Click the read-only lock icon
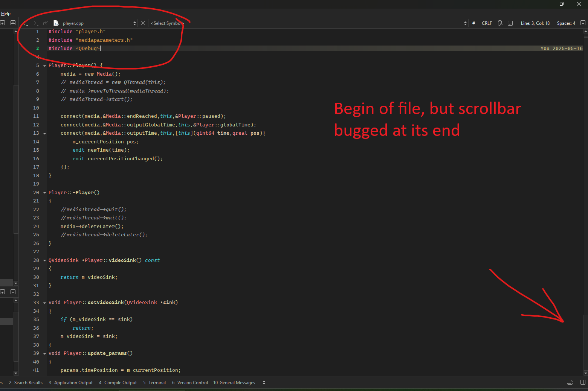The height and width of the screenshot is (391, 588). point(46,23)
